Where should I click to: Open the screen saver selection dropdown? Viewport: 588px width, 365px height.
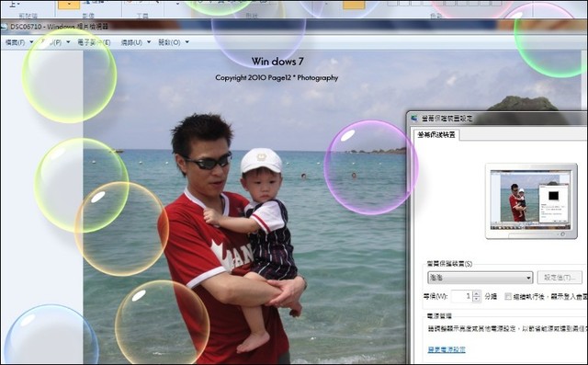pyautogui.click(x=480, y=278)
